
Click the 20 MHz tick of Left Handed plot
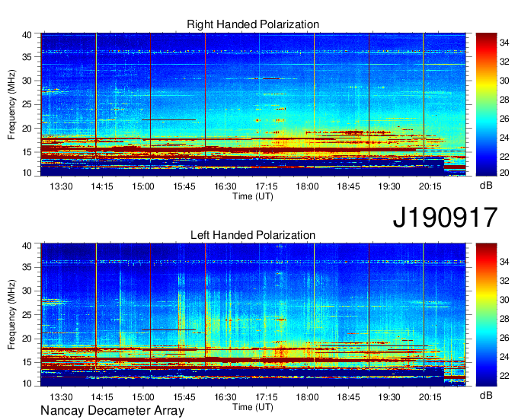27,339
